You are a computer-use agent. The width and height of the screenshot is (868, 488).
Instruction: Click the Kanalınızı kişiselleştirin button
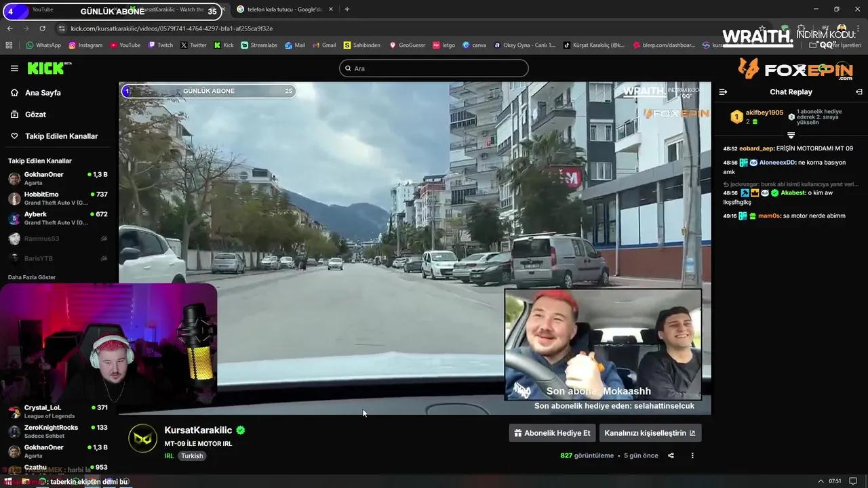(650, 432)
